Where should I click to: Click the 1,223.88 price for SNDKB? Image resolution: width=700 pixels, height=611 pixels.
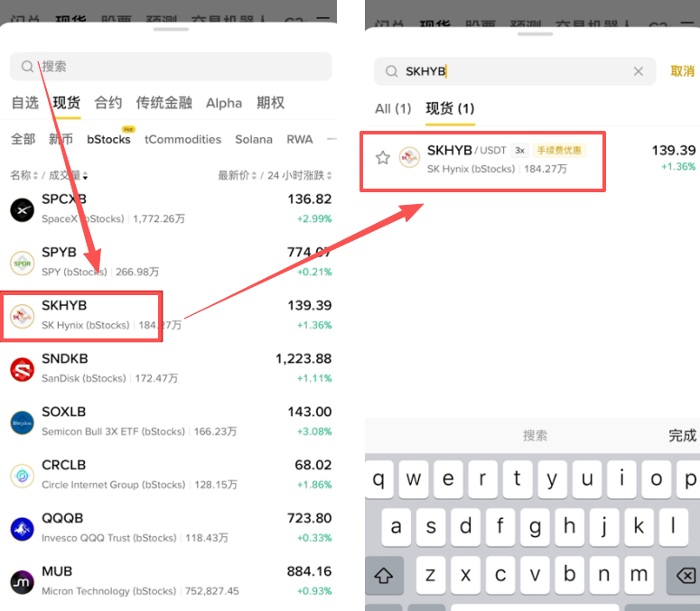click(303, 359)
